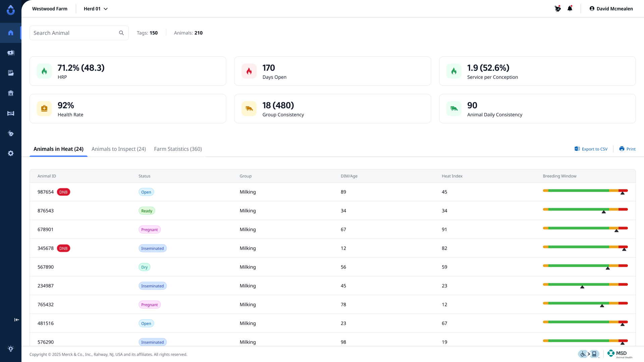Open the tag alerts icon in header
Screen dimensions: 644x362
coord(558,9)
